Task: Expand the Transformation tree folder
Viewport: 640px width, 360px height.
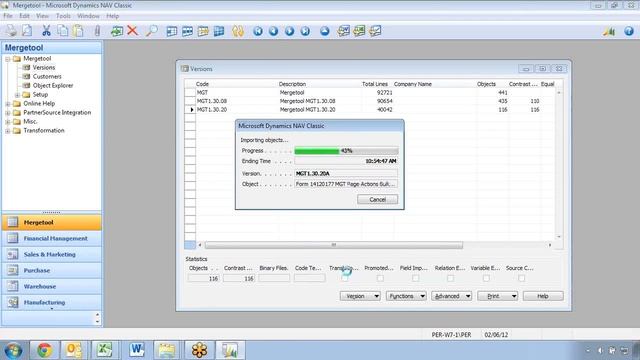Action: (8, 131)
